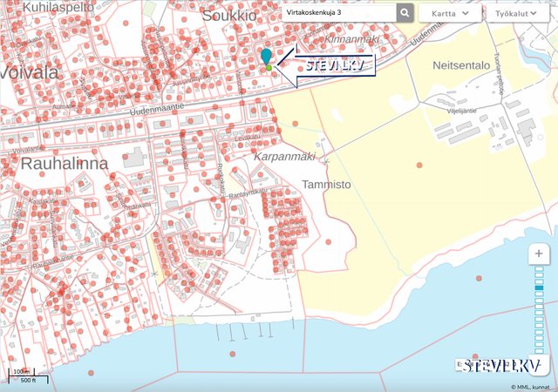The image size is (558, 392).
Task: Select the topmost zoom level step
Action: point(539,268)
